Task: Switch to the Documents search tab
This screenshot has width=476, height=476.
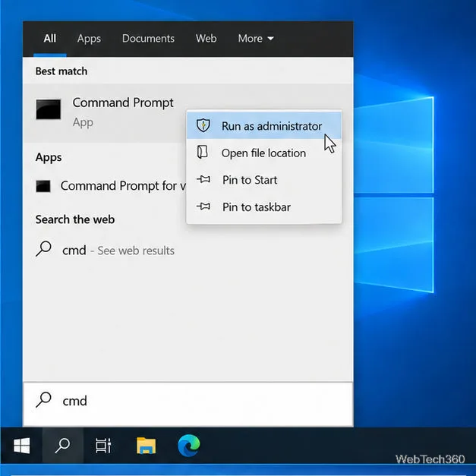Action: pyautogui.click(x=148, y=39)
